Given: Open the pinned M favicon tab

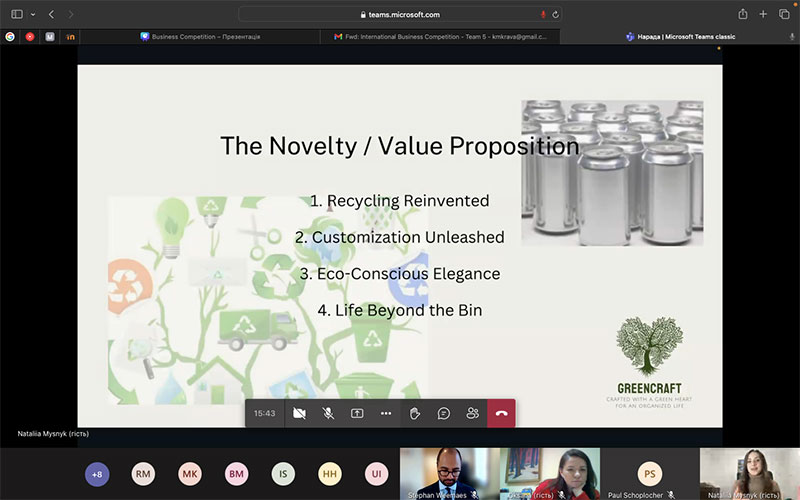Looking at the screenshot, I should pyautogui.click(x=49, y=37).
